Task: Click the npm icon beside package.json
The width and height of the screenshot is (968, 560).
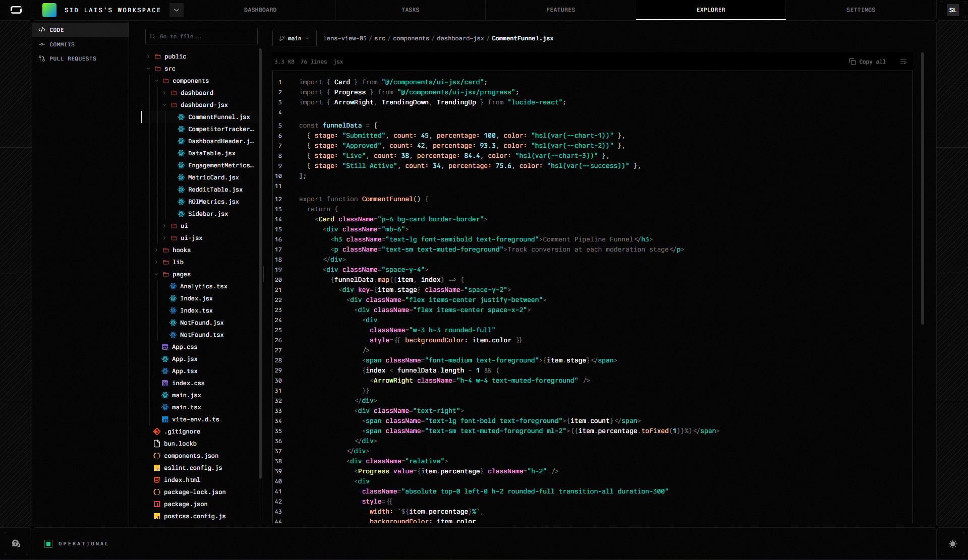Action: point(157,504)
